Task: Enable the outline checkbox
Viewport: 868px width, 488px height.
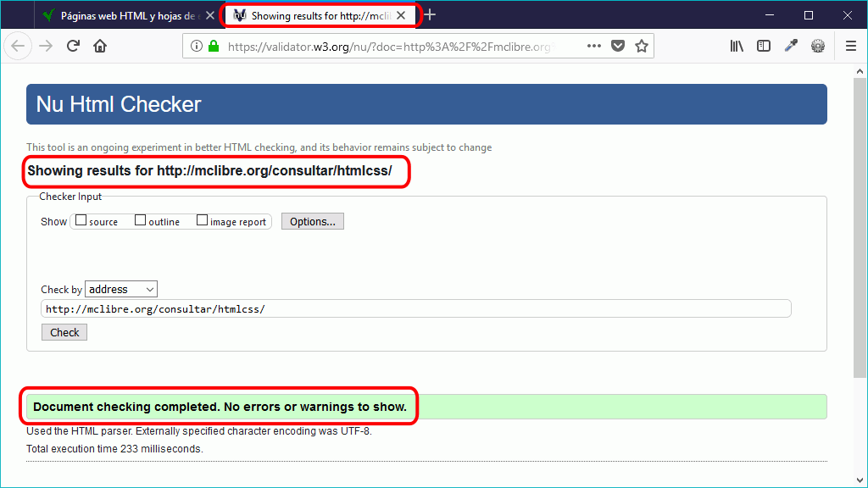Action: pos(140,220)
